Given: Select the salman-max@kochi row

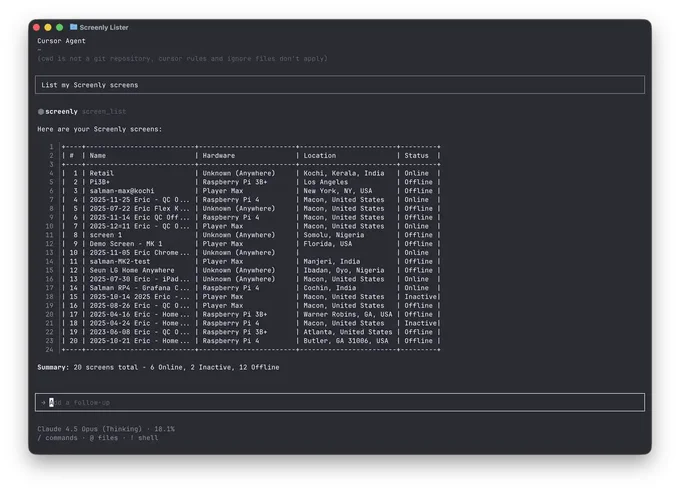Looking at the screenshot, I should [251, 191].
